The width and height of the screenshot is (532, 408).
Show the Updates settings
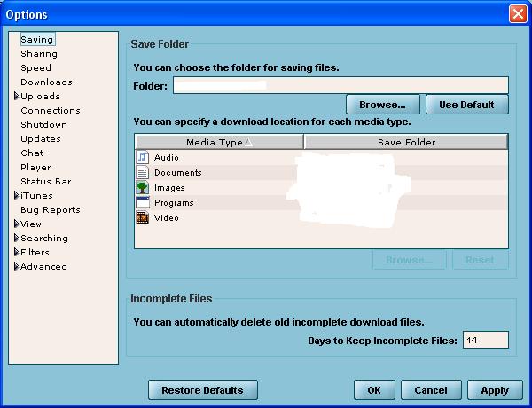[x=41, y=139]
